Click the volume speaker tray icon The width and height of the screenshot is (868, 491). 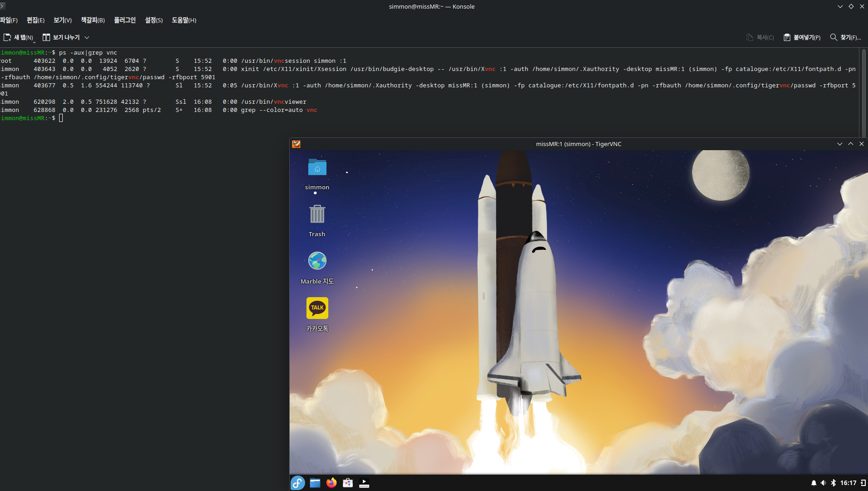(823, 483)
